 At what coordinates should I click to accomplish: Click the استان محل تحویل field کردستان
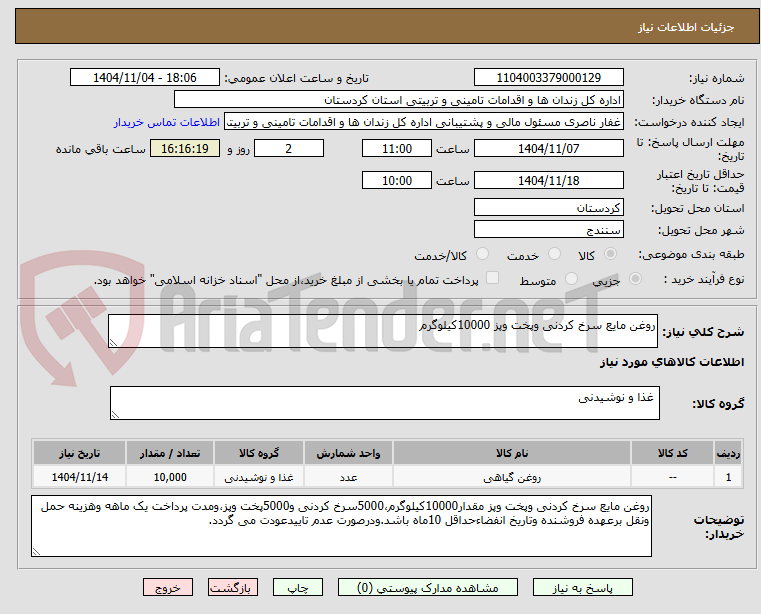point(548,208)
